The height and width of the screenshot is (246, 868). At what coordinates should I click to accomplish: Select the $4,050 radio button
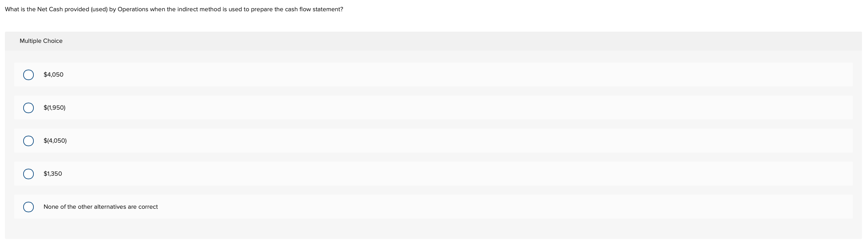click(28, 75)
